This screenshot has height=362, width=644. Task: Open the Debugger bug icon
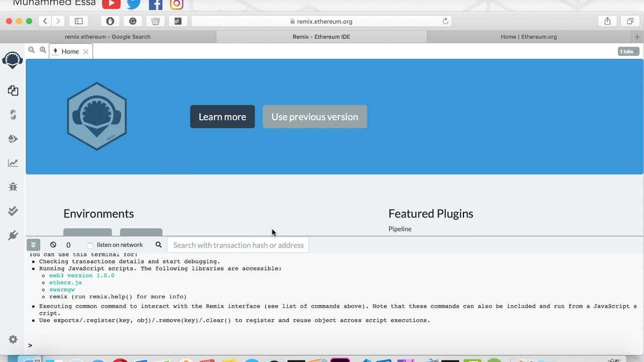tap(13, 187)
